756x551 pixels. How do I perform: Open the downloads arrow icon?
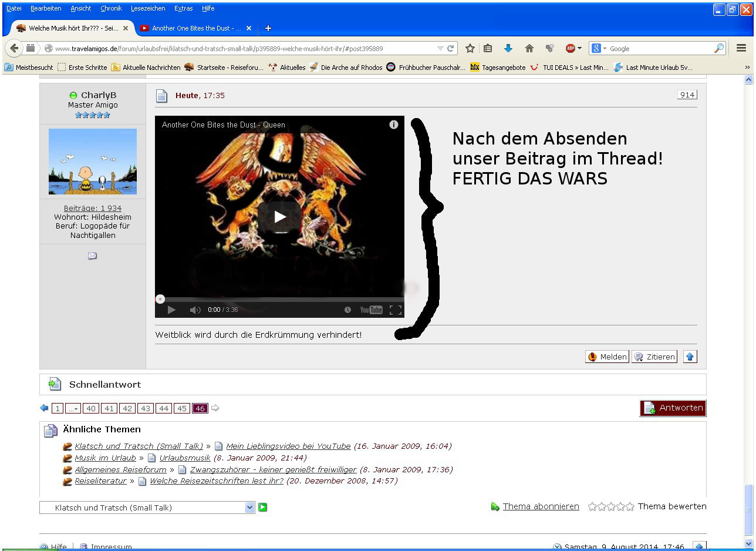[x=508, y=49]
